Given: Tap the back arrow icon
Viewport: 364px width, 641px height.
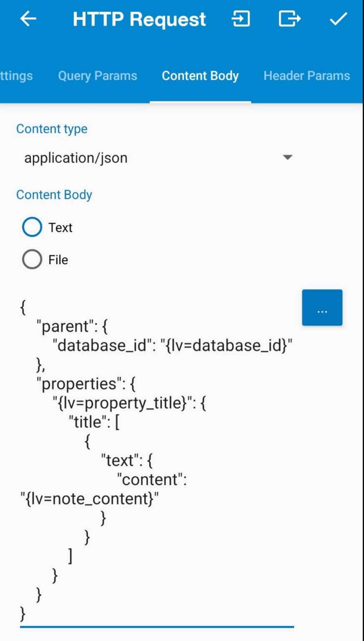Looking at the screenshot, I should click(28, 19).
